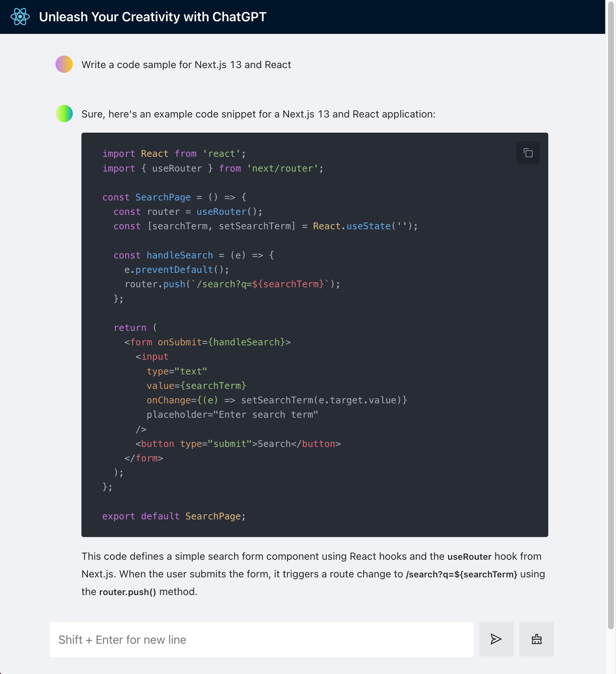This screenshot has width=616, height=674.
Task: Click the "Sure, here's an example code snippet" text
Action: 258,114
